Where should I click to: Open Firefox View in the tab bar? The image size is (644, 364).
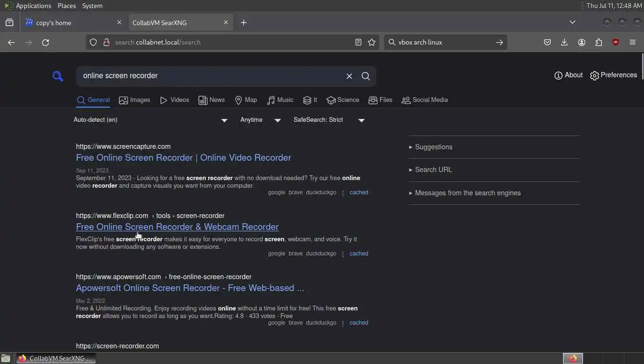point(9,22)
